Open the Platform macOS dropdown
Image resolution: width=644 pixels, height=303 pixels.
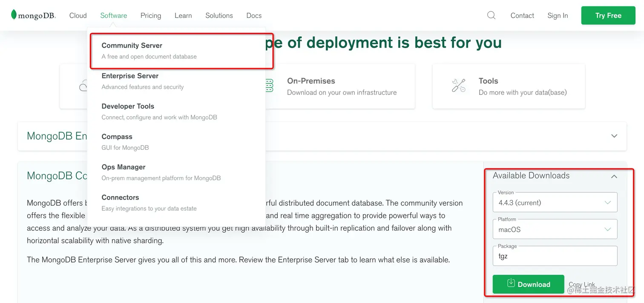[555, 229]
